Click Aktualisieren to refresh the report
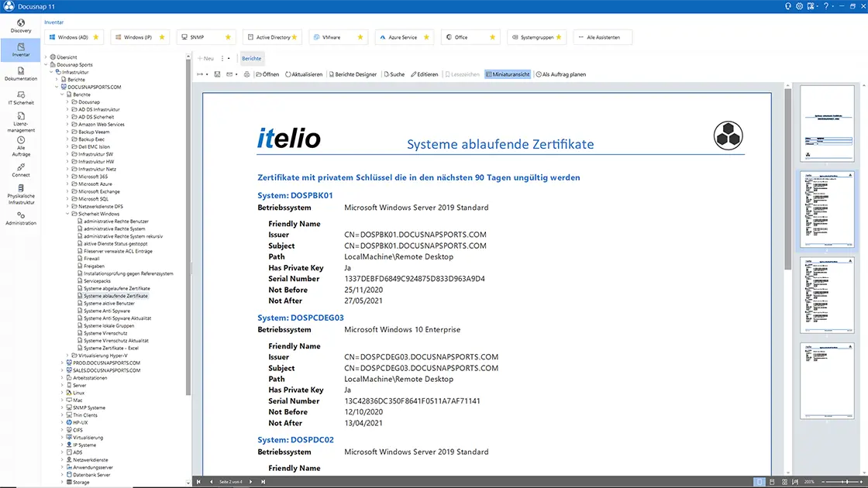868x488 pixels. coord(303,74)
